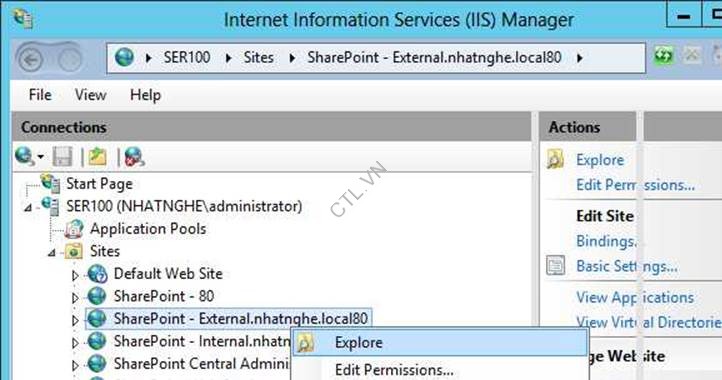Select Default Web Site label in the tree
This screenshot has width=722, height=380.
(168, 274)
